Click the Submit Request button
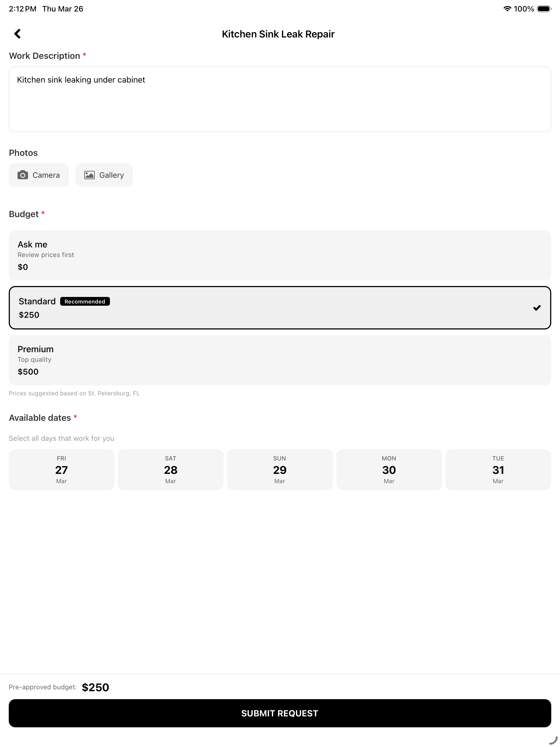The height and width of the screenshot is (747, 560). (x=280, y=713)
